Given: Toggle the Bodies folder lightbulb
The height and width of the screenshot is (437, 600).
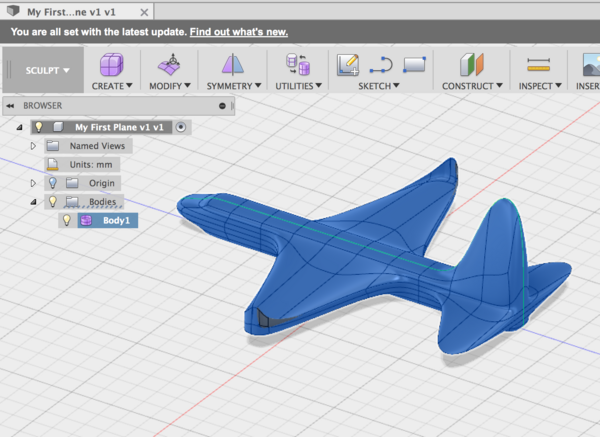Looking at the screenshot, I should pos(54,201).
